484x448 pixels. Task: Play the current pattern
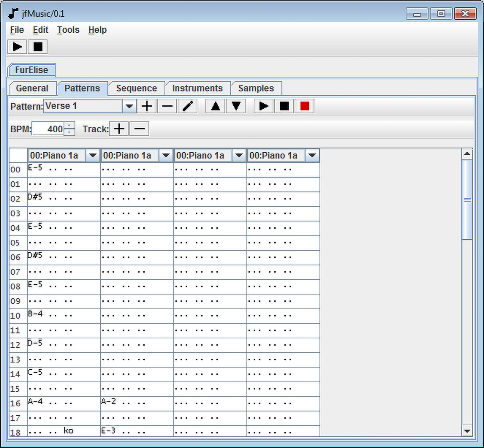[264, 106]
